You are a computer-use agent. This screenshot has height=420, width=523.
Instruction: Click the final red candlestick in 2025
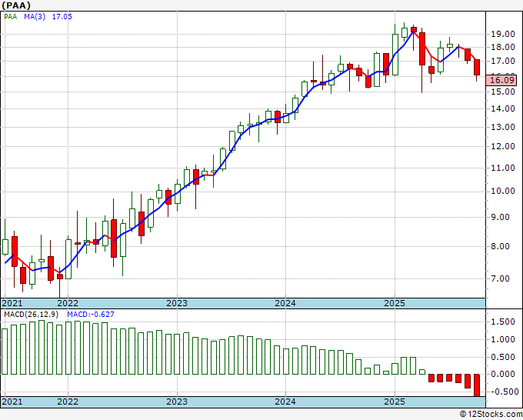[477, 68]
